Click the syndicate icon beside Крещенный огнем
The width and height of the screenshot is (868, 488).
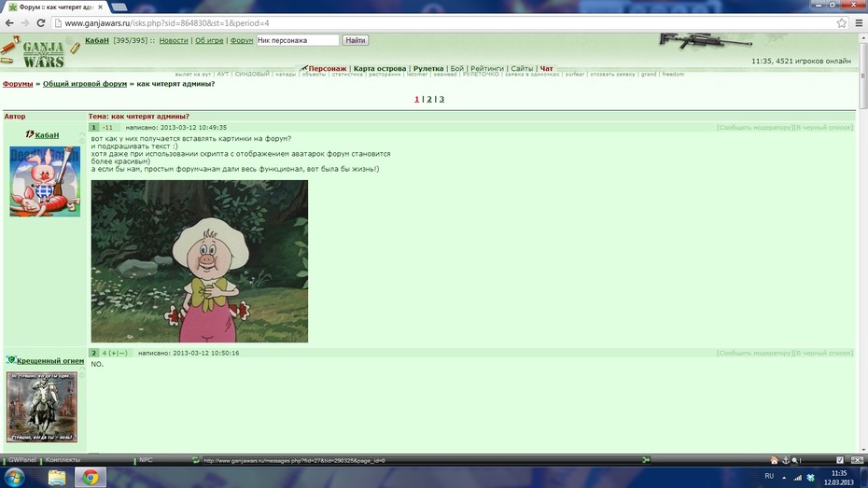point(11,360)
